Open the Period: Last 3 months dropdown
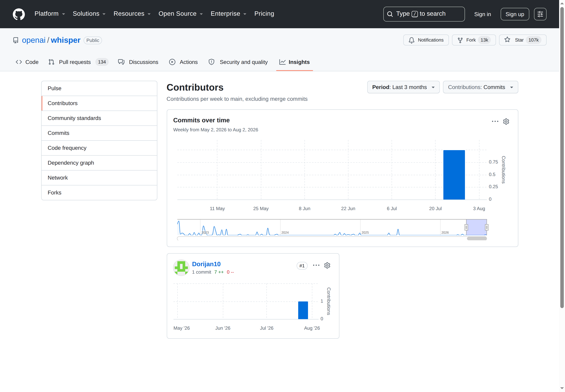This screenshot has width=565, height=392. coord(403,87)
